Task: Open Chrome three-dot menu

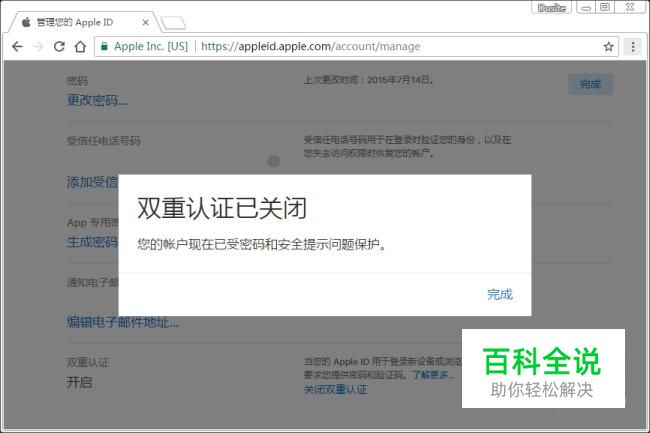Action: (x=633, y=46)
